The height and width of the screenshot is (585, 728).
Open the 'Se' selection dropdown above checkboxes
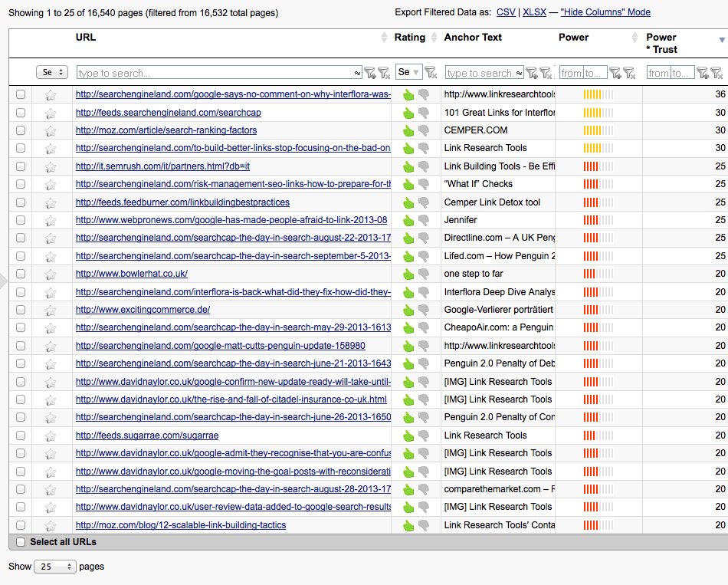pyautogui.click(x=52, y=72)
